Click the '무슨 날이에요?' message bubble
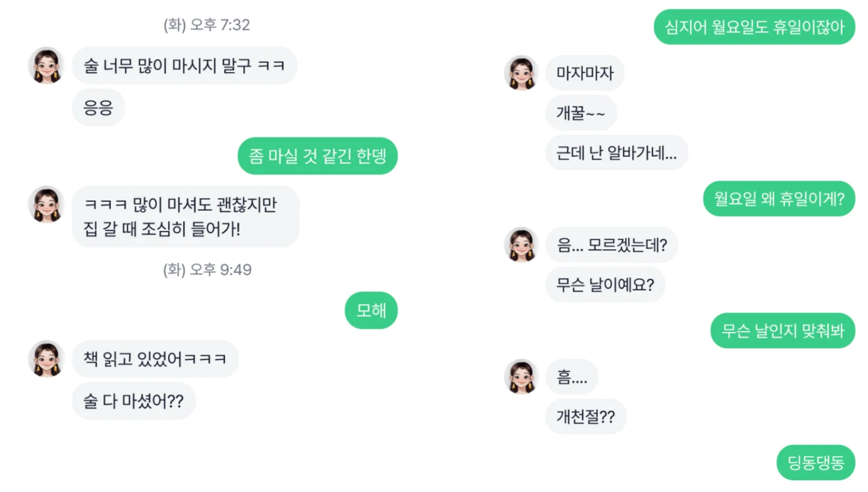Screen dimensions: 868x492 point(605,285)
